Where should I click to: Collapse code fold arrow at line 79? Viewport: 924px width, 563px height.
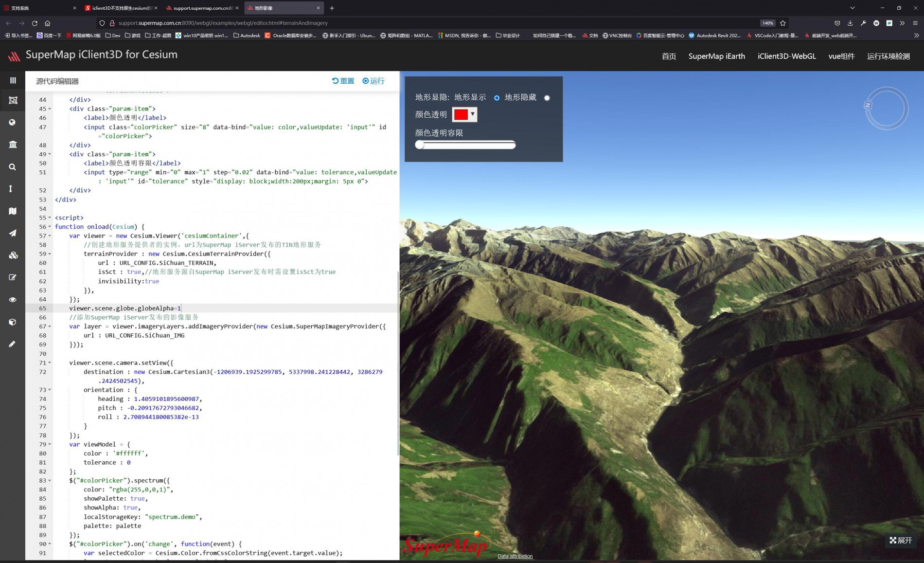click(x=50, y=444)
